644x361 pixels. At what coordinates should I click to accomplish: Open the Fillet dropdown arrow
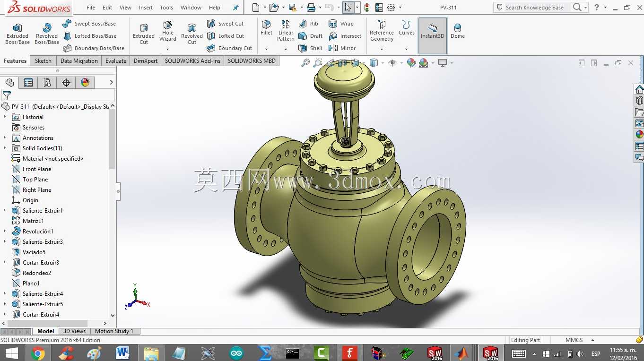pos(266,49)
